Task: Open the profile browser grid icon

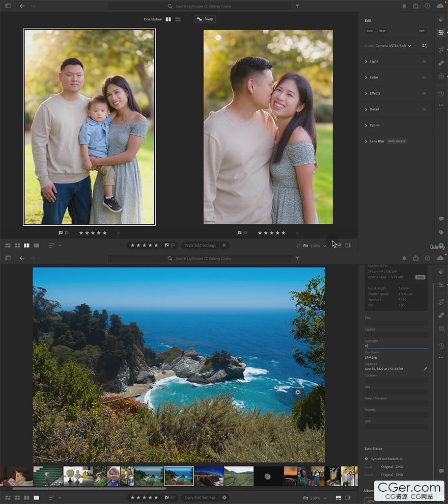Action: (424, 46)
